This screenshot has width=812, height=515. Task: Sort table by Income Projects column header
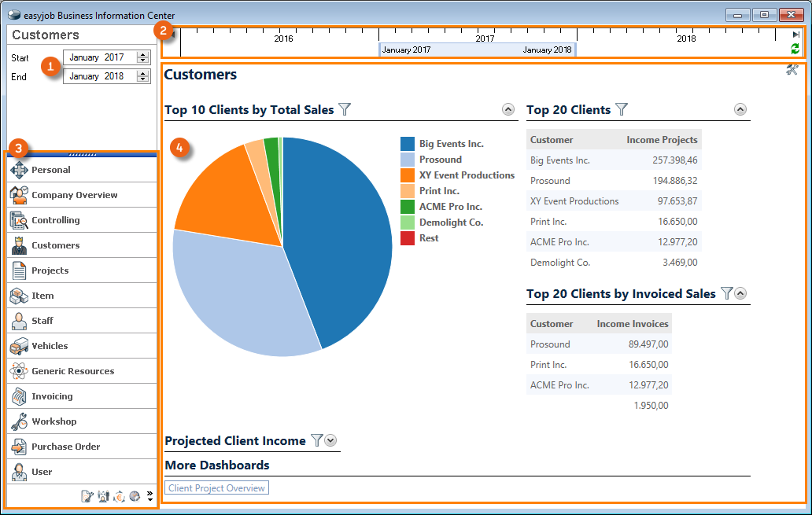pyautogui.click(x=662, y=140)
